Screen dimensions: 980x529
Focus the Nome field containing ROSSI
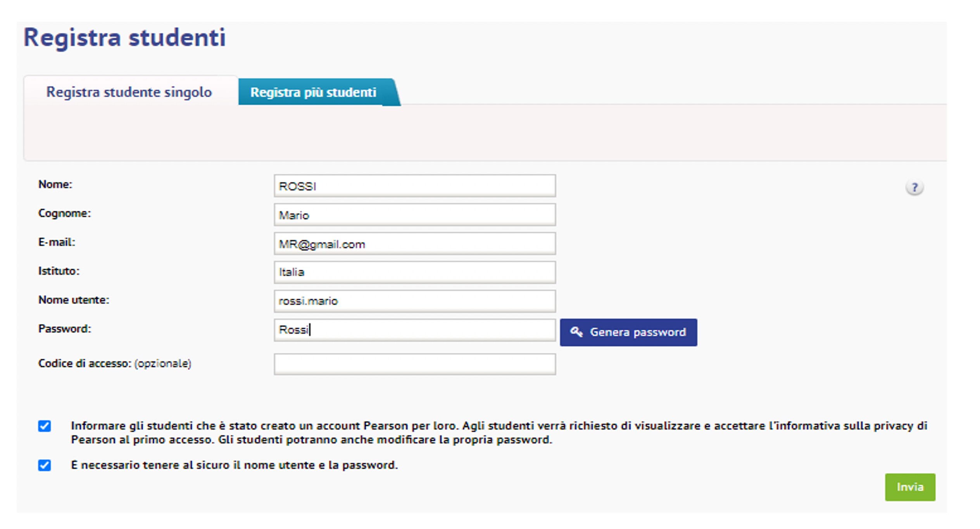(x=414, y=186)
